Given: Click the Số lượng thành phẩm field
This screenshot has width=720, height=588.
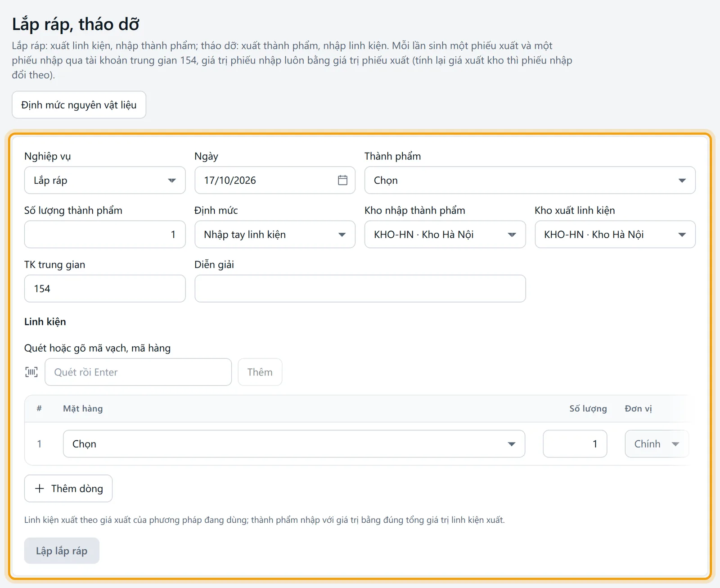Looking at the screenshot, I should [105, 234].
